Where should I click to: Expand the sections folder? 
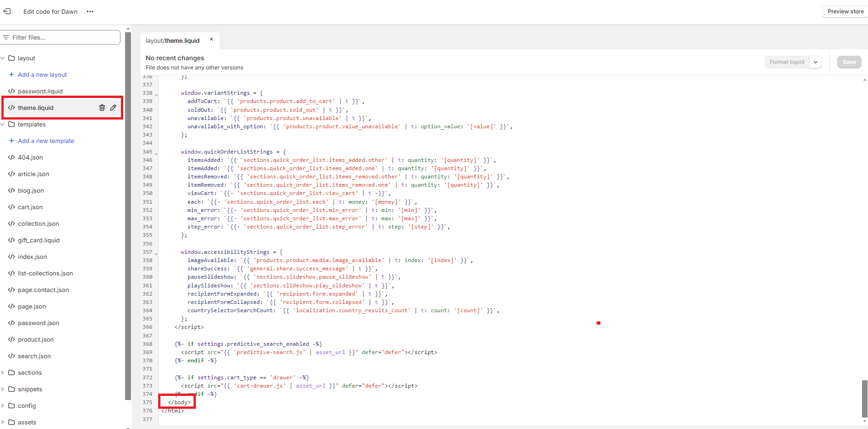pyautogui.click(x=3, y=372)
